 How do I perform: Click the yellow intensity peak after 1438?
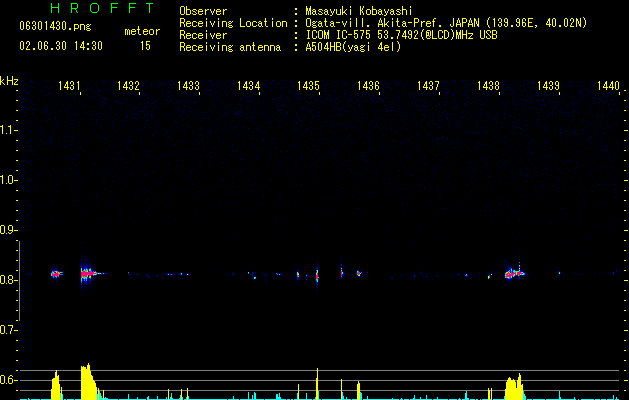pos(515,387)
